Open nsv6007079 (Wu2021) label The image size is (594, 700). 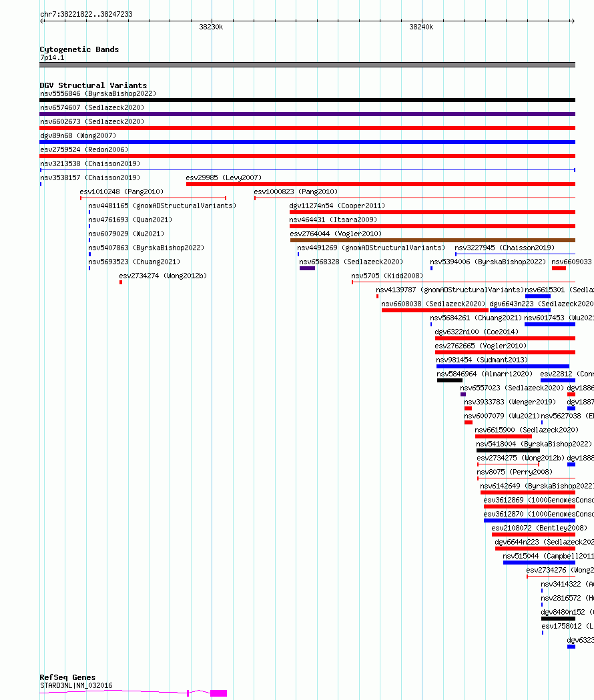tap(502, 416)
